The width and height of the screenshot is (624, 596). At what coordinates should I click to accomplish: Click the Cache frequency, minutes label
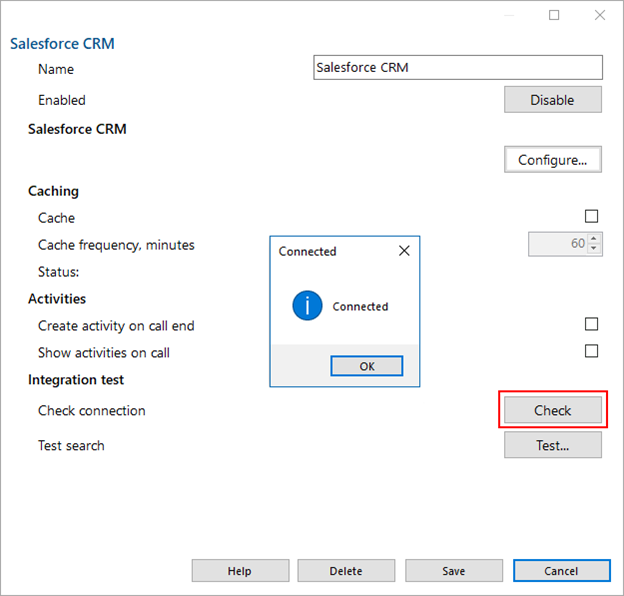tap(116, 245)
